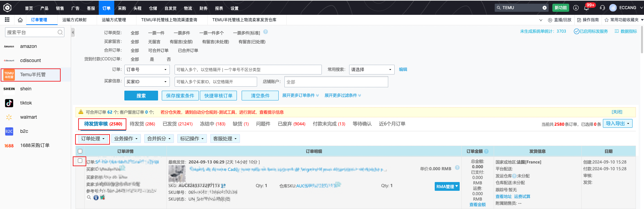Switch to 待发货 (286) tab
644x209 pixels.
click(142, 124)
